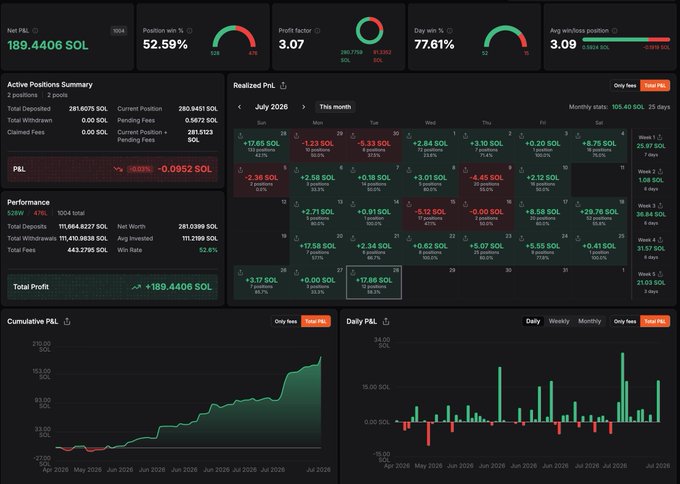Open the July 28 cell showing +17.86 SOL
The height and width of the screenshot is (484, 680).
pyautogui.click(x=374, y=282)
